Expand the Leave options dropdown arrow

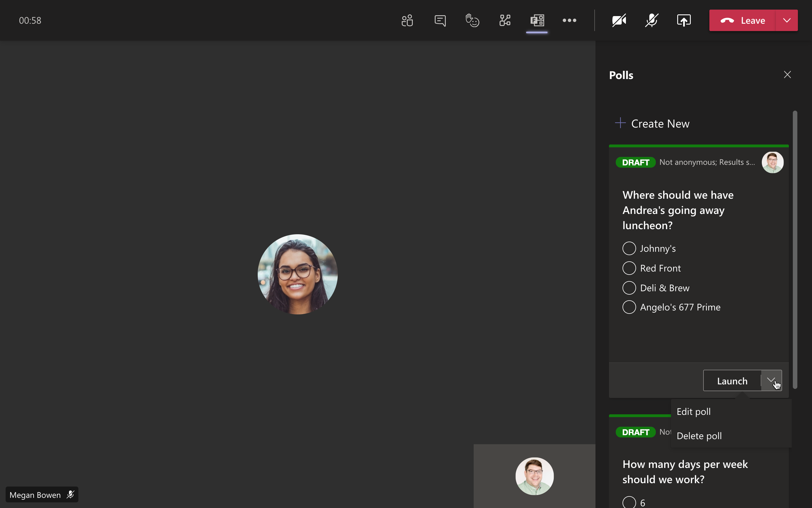click(x=787, y=21)
